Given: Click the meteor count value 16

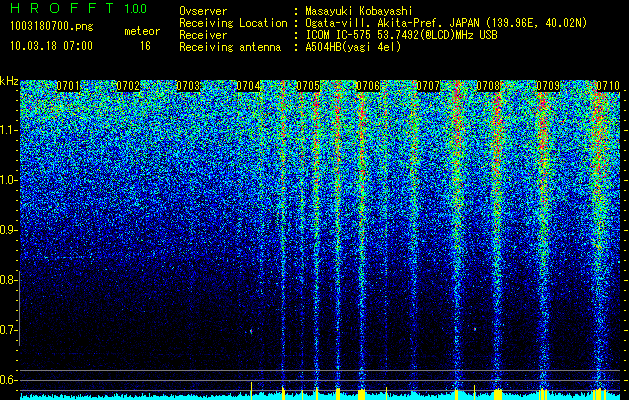Looking at the screenshot, I should click(x=145, y=46).
